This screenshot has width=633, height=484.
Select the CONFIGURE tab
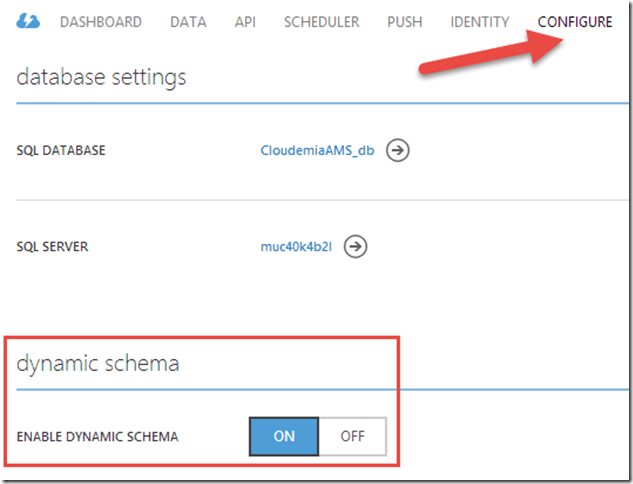point(574,22)
